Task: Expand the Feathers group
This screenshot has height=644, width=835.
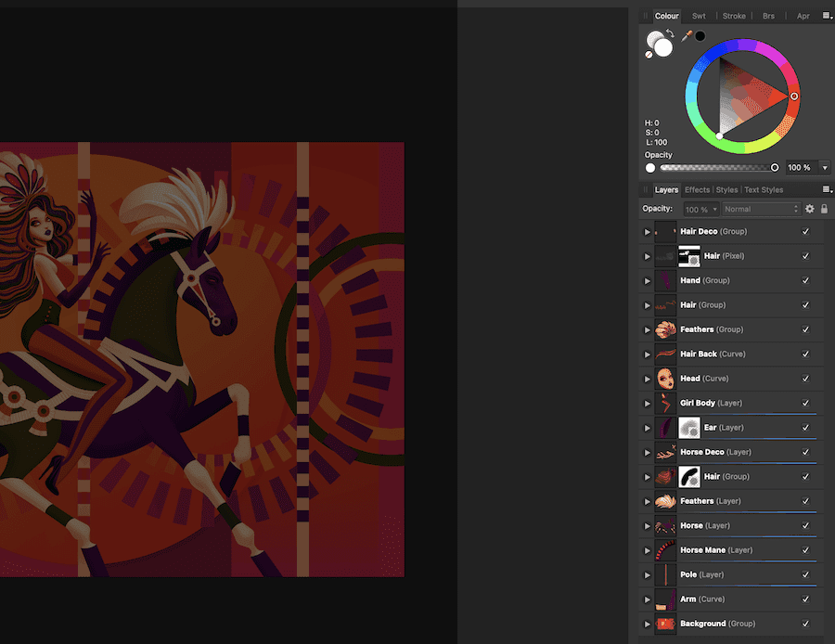Action: pos(647,329)
